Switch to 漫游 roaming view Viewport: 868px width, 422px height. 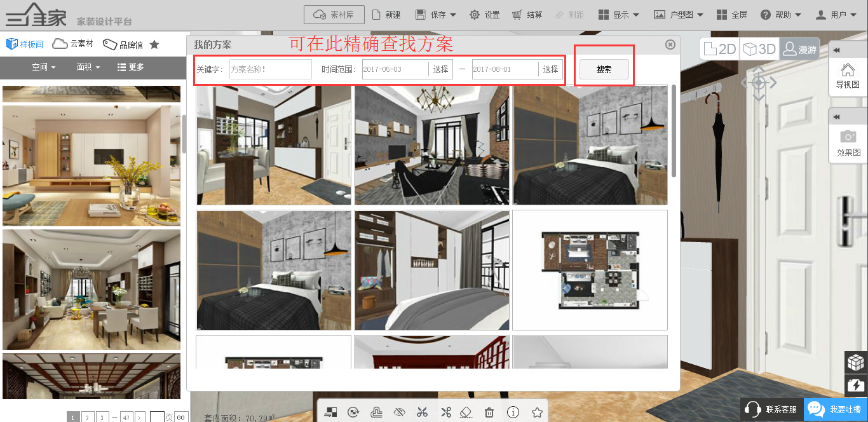point(799,49)
